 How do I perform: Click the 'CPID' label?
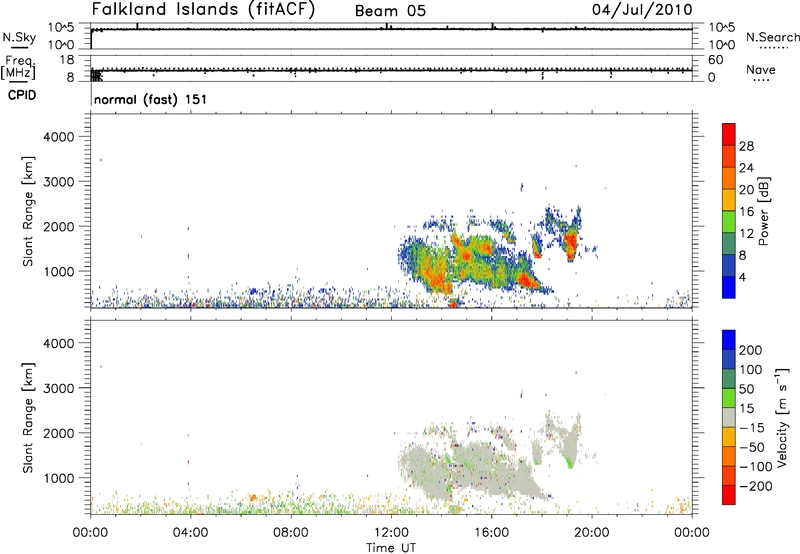pos(22,95)
